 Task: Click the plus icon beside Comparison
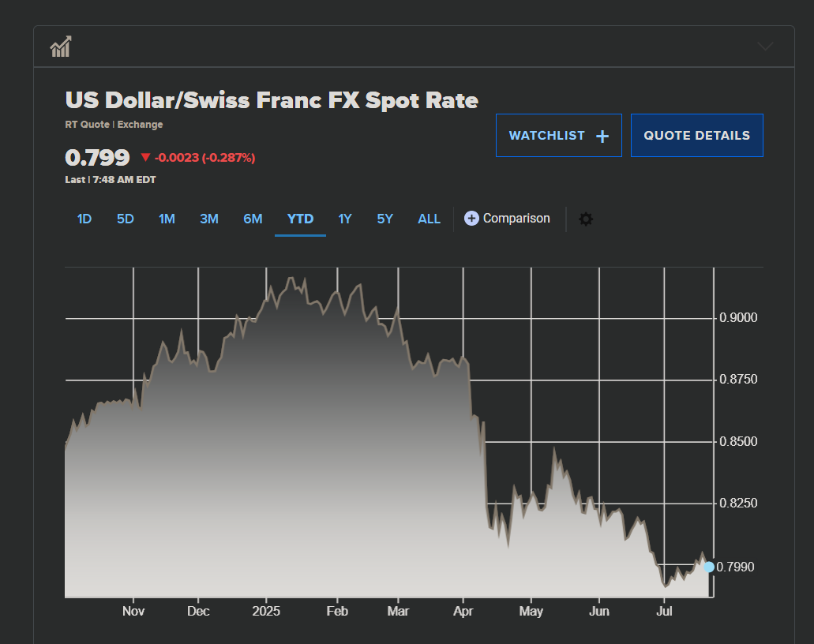(x=471, y=219)
